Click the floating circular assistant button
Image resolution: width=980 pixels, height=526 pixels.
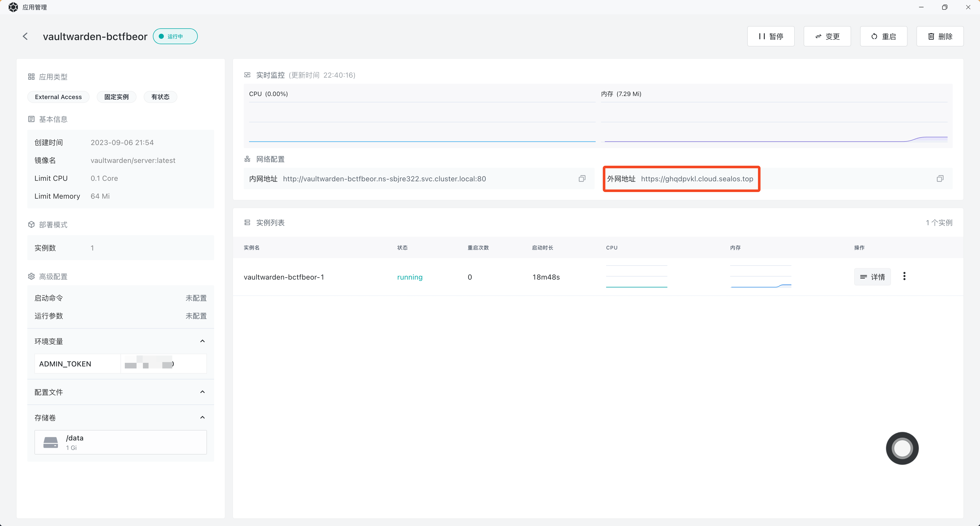pyautogui.click(x=902, y=448)
